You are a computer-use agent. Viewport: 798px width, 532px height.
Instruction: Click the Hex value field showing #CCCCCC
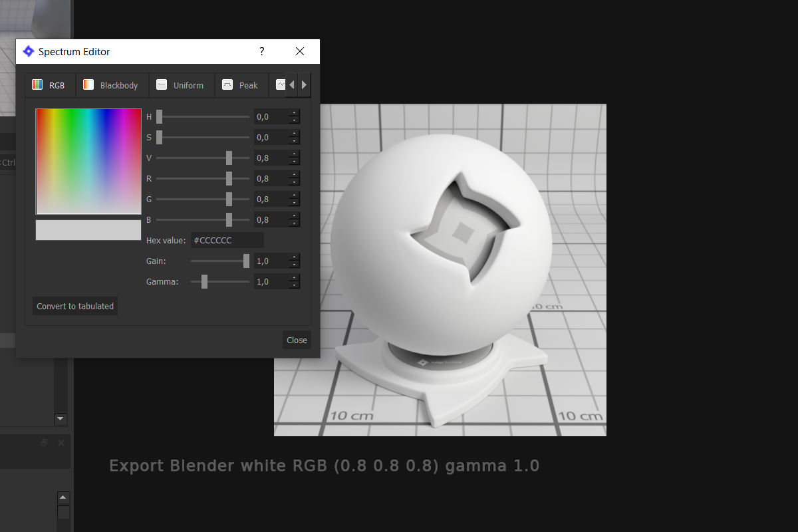click(227, 240)
